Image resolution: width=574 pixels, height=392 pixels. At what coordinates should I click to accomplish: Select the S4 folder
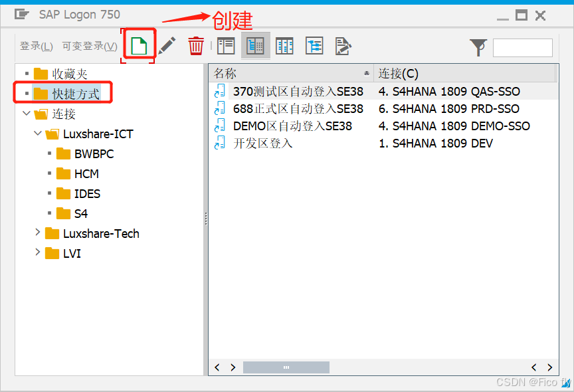pos(72,213)
